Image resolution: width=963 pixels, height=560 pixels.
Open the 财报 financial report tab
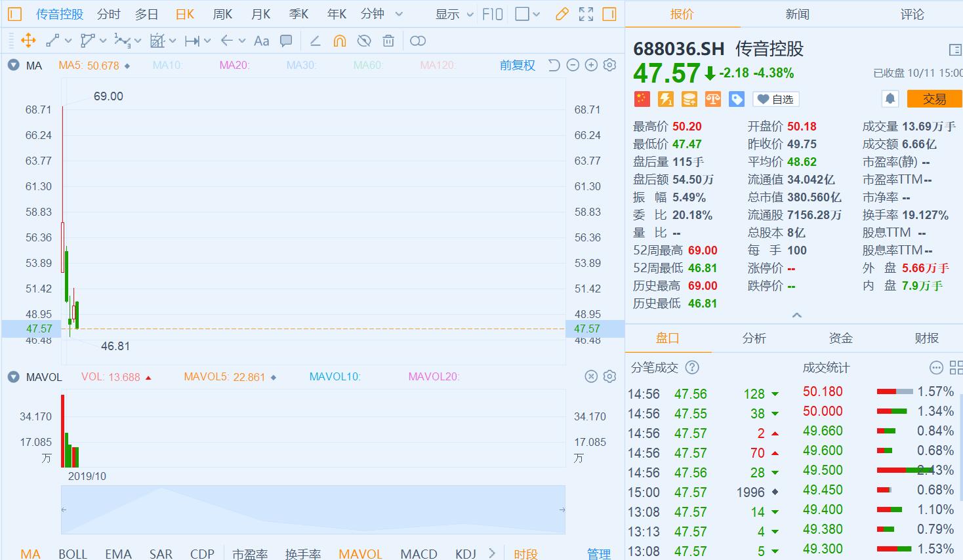tap(926, 338)
